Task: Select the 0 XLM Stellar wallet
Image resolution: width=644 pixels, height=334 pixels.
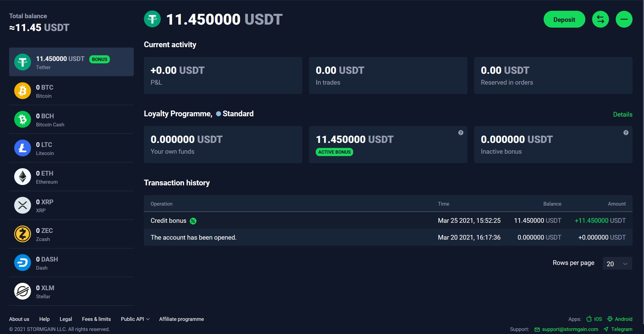Action: coord(71,291)
